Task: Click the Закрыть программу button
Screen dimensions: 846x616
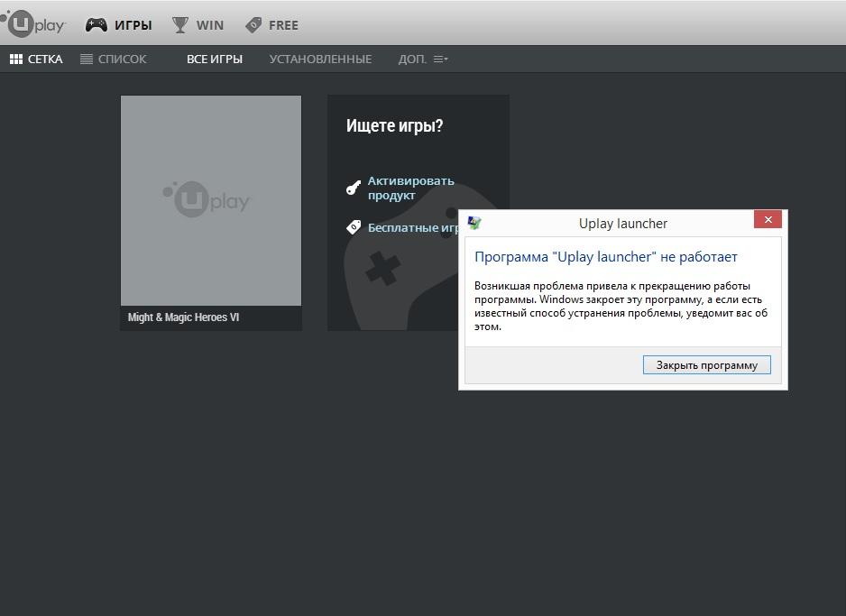Action: tap(707, 365)
